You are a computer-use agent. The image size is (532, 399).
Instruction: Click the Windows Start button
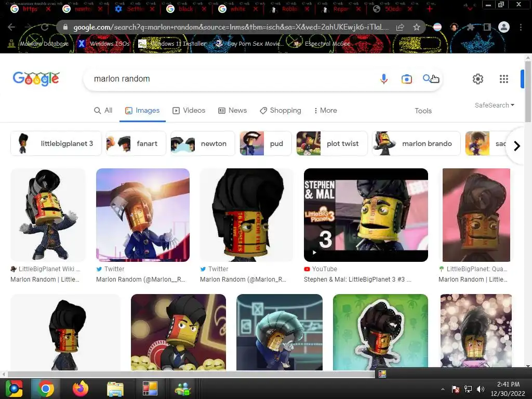click(14, 389)
